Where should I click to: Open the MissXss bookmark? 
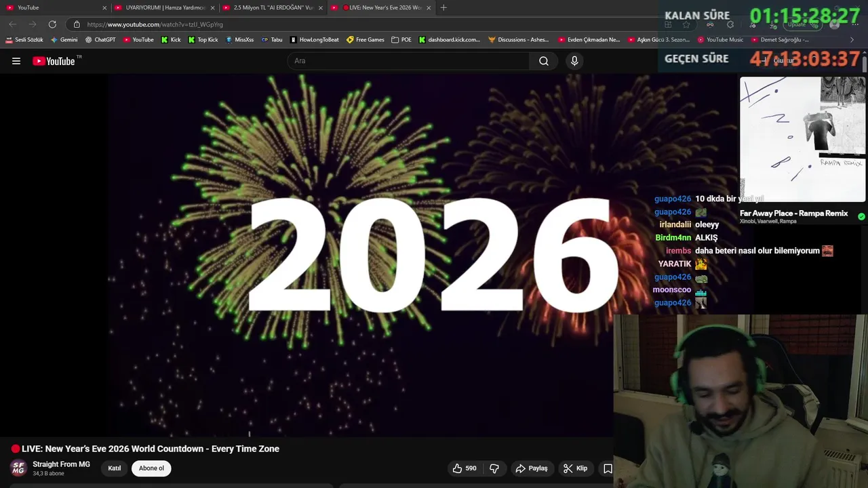[x=239, y=40]
